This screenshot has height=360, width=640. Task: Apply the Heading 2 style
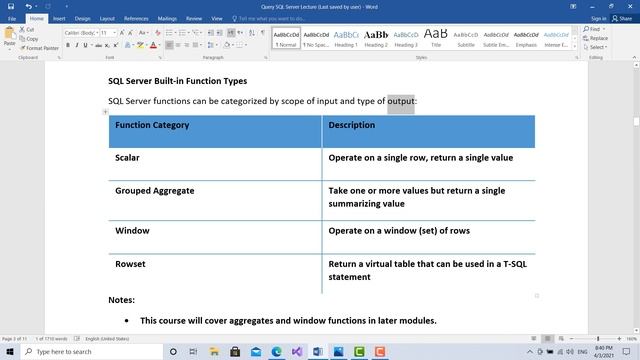[x=376, y=39]
